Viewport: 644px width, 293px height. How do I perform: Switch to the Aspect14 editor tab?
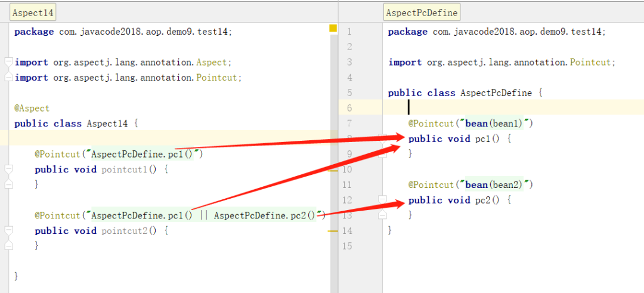(33, 13)
